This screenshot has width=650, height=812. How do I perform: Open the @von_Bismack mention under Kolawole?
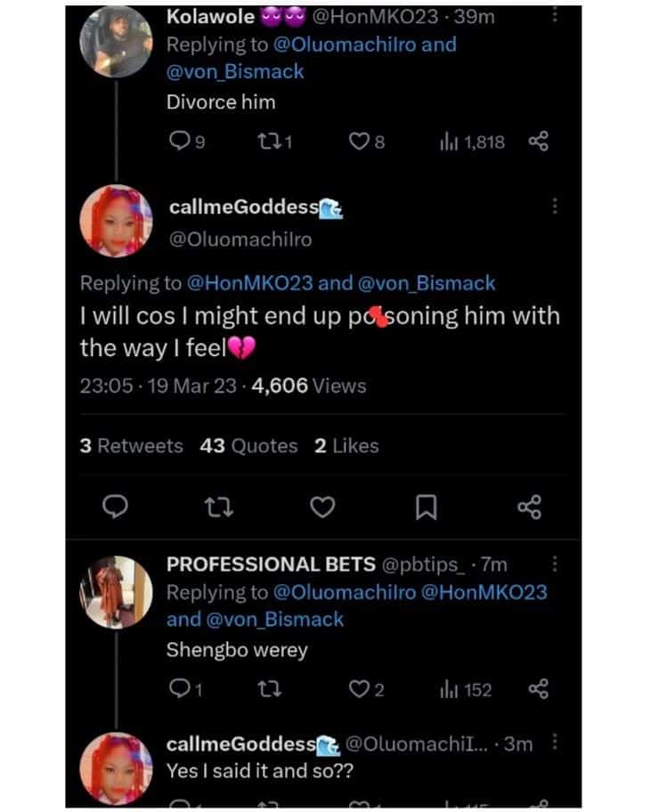click(235, 71)
